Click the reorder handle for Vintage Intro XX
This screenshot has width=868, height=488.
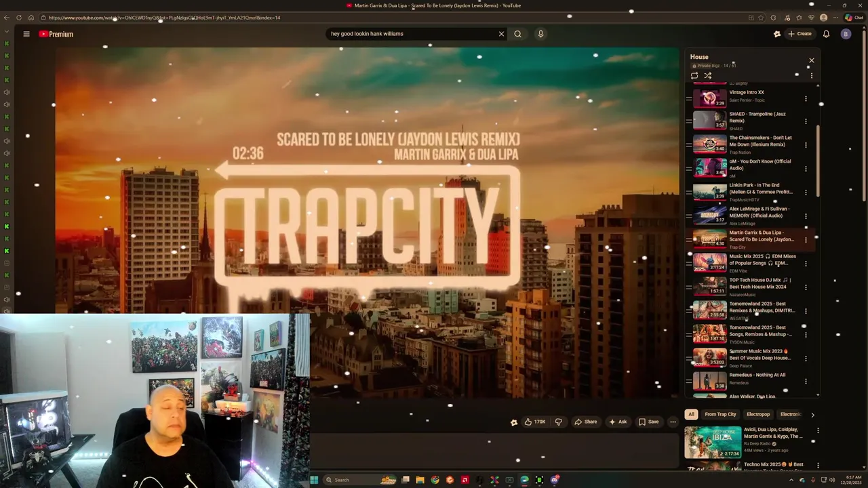pos(688,99)
